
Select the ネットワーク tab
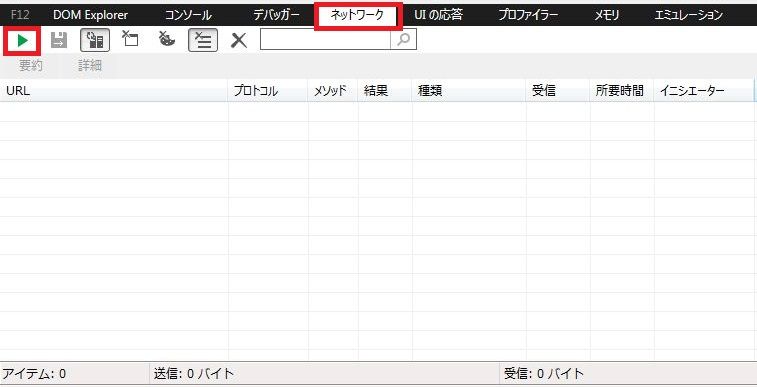click(357, 15)
